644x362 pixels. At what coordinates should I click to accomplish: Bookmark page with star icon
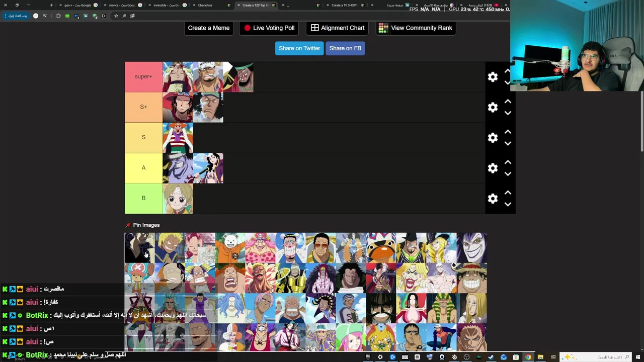point(116,16)
